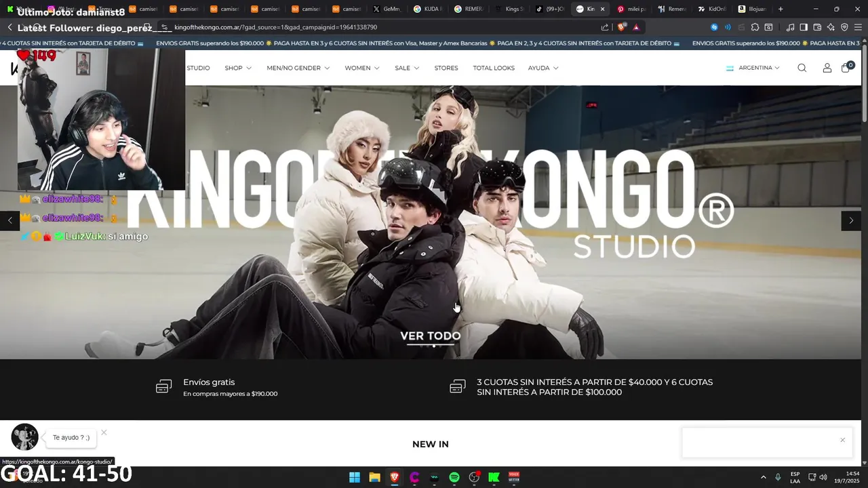Click the Brave Shields lion icon

pos(621,27)
